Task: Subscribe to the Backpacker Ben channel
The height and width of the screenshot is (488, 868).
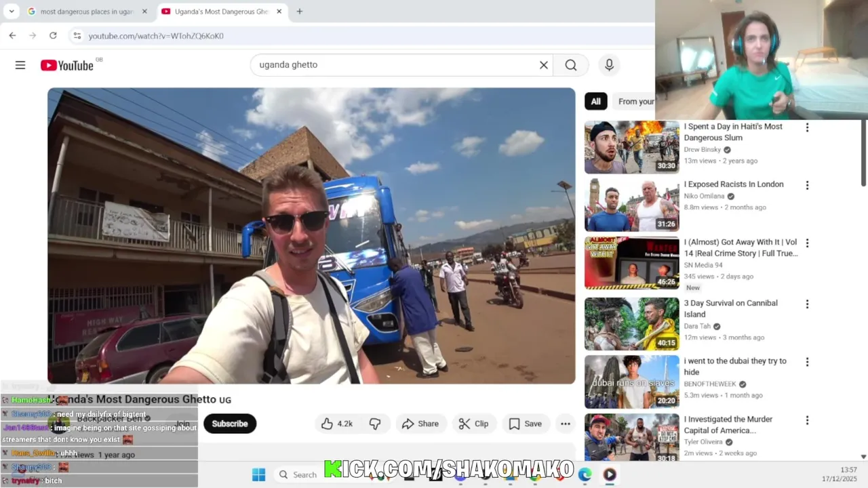Action: point(230,424)
